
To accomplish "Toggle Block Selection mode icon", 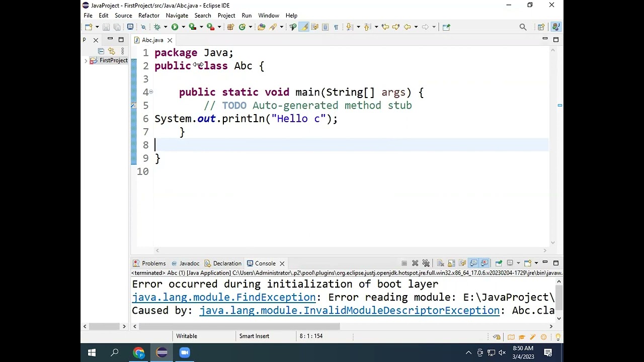I will pos(325,27).
